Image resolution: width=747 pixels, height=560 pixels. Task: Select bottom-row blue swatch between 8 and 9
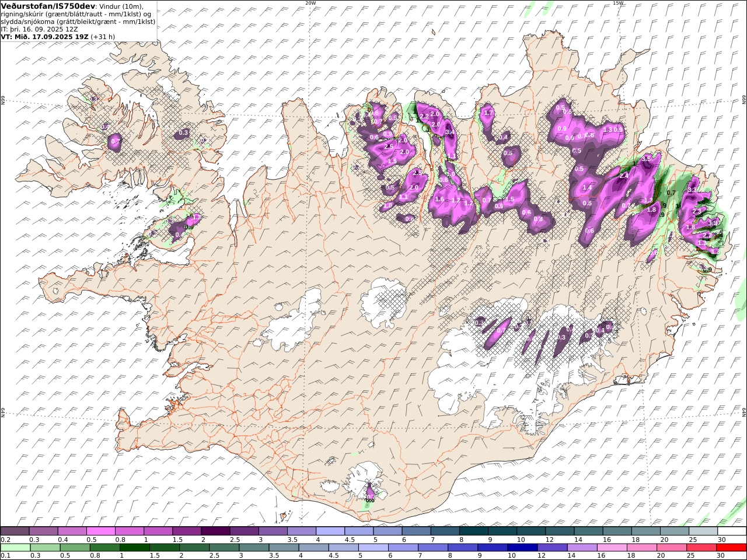[x=462, y=548]
